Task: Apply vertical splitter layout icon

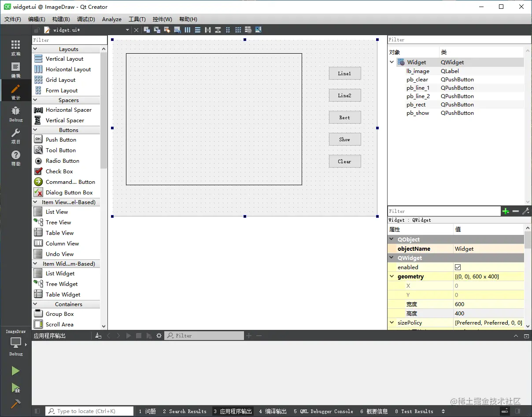Action: tap(218, 30)
